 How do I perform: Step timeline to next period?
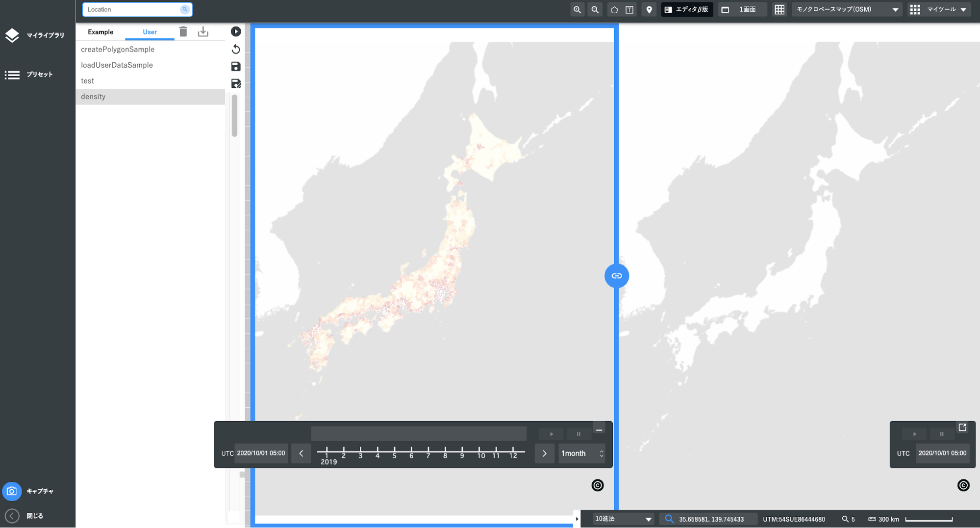pos(544,453)
